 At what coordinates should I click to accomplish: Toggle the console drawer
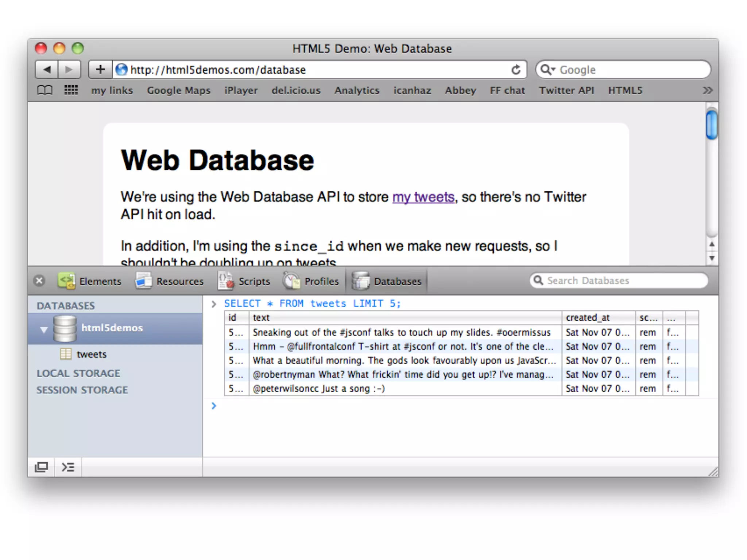(68, 467)
